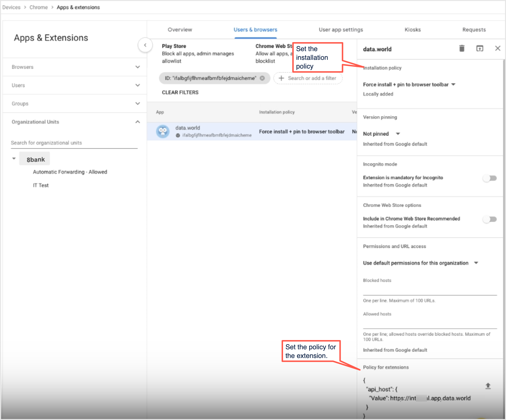Expand the Groups section
Viewport: 506px width, 420px height.
click(x=75, y=104)
